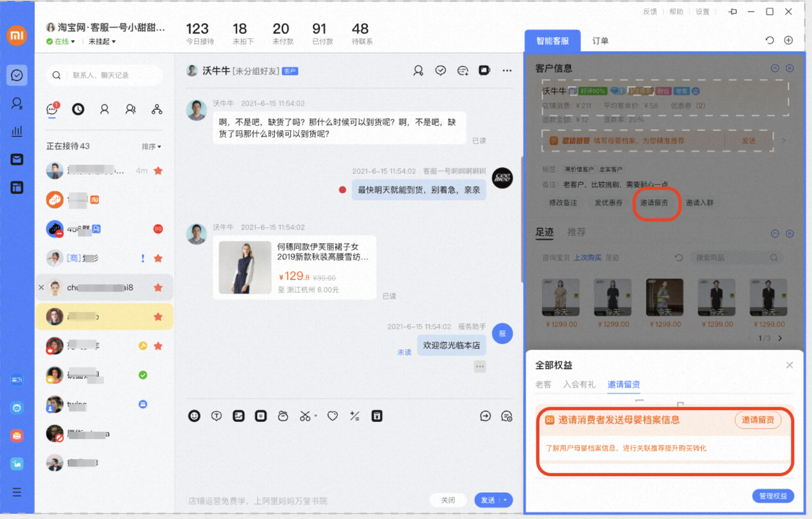Switch to the 订单 tab
The image size is (812, 519).
pos(600,41)
